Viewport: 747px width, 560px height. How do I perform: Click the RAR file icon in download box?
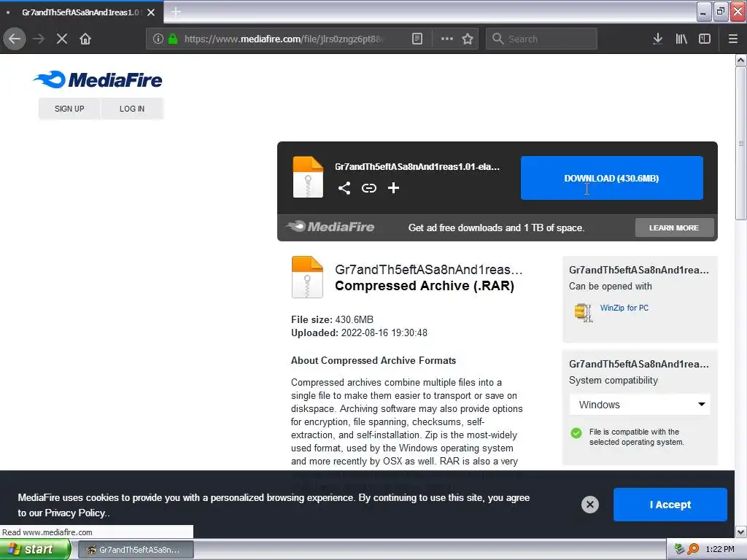308,176
